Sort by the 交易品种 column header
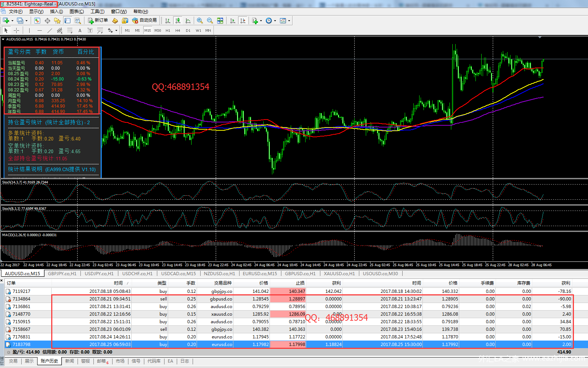This screenshot has width=588, height=368. (223, 283)
